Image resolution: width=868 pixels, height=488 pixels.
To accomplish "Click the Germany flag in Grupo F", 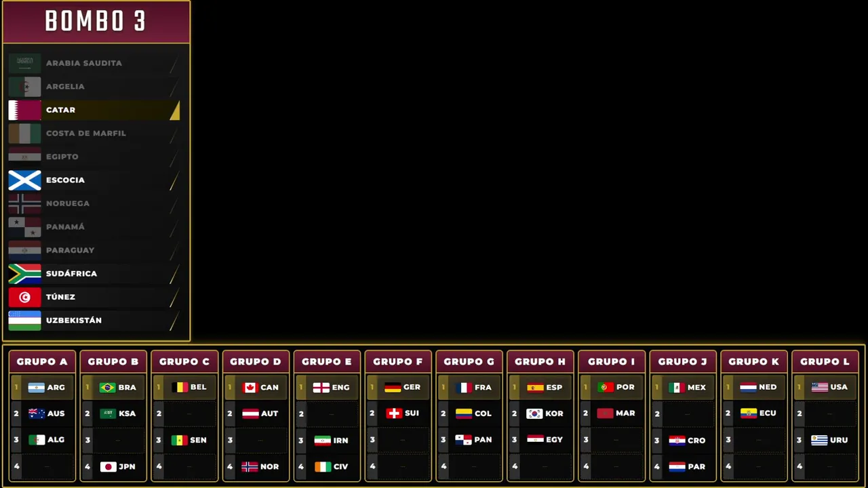I will point(393,388).
